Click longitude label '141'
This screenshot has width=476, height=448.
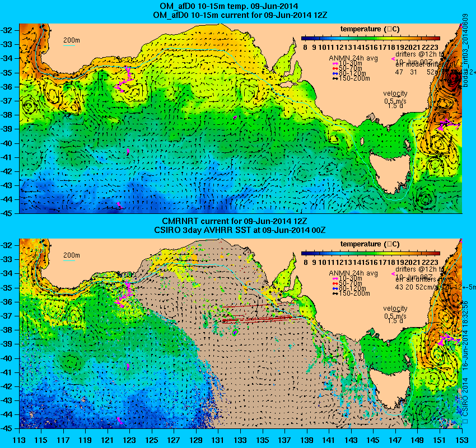[329, 440]
